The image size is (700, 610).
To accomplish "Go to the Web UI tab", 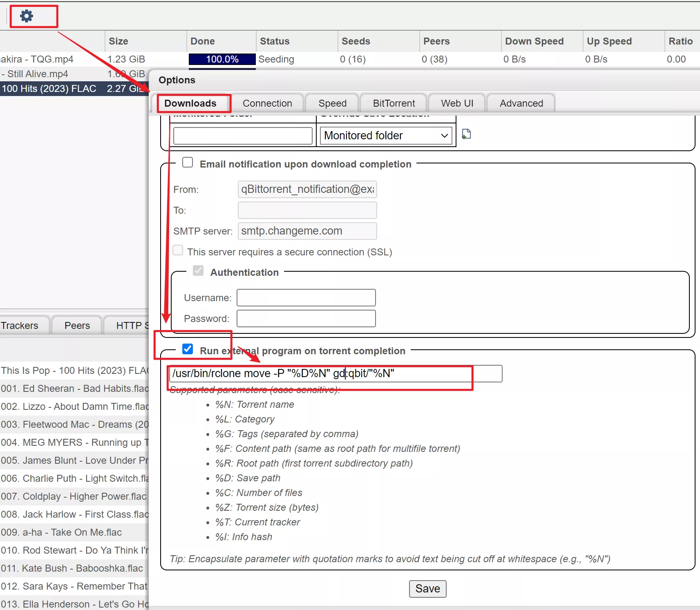I will (x=457, y=103).
